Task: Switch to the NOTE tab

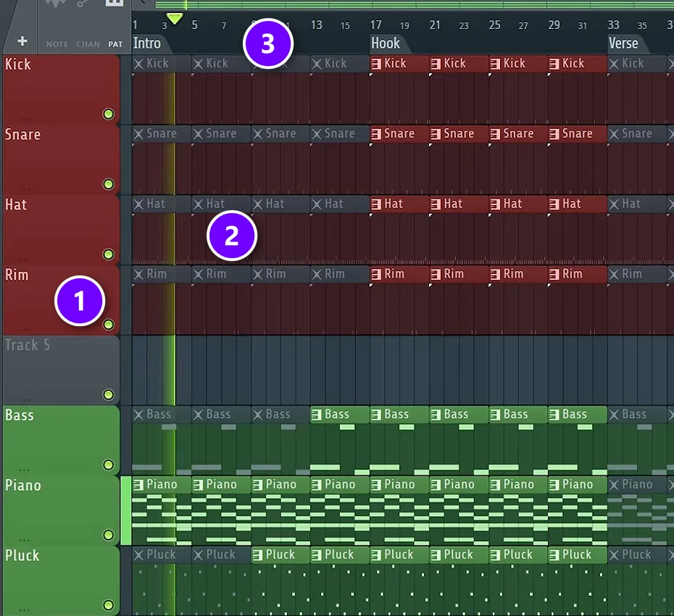Action: coord(57,44)
